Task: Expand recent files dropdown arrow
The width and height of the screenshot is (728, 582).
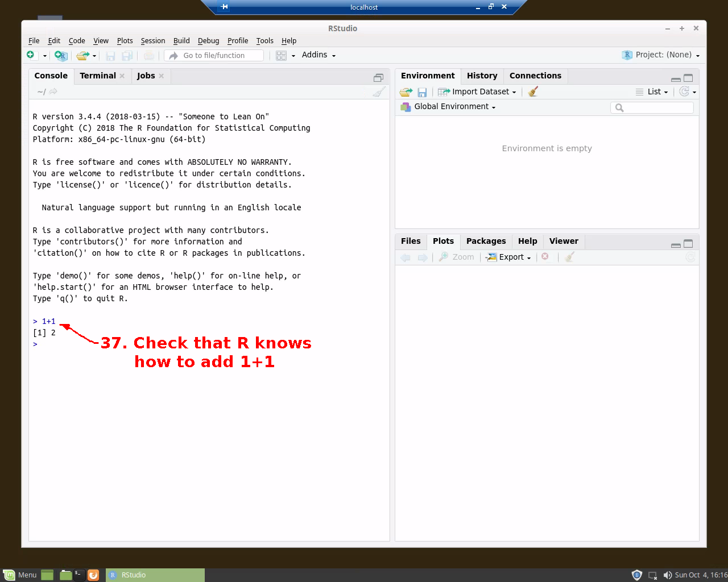Action: (x=94, y=56)
